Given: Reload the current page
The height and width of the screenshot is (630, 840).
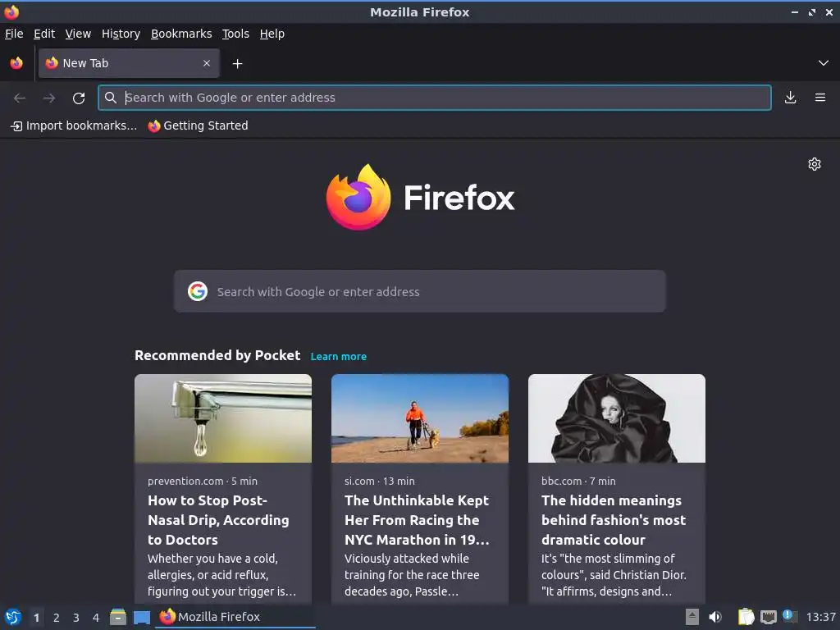Looking at the screenshot, I should tap(79, 98).
